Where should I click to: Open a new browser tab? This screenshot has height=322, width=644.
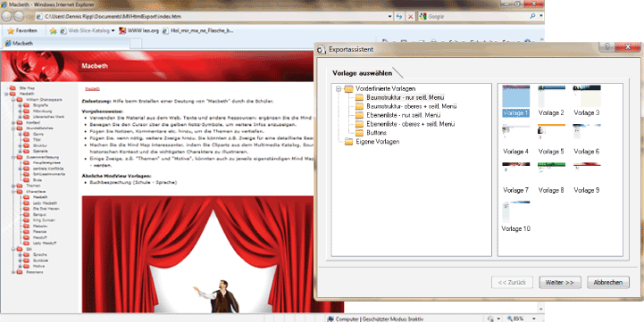(x=136, y=43)
